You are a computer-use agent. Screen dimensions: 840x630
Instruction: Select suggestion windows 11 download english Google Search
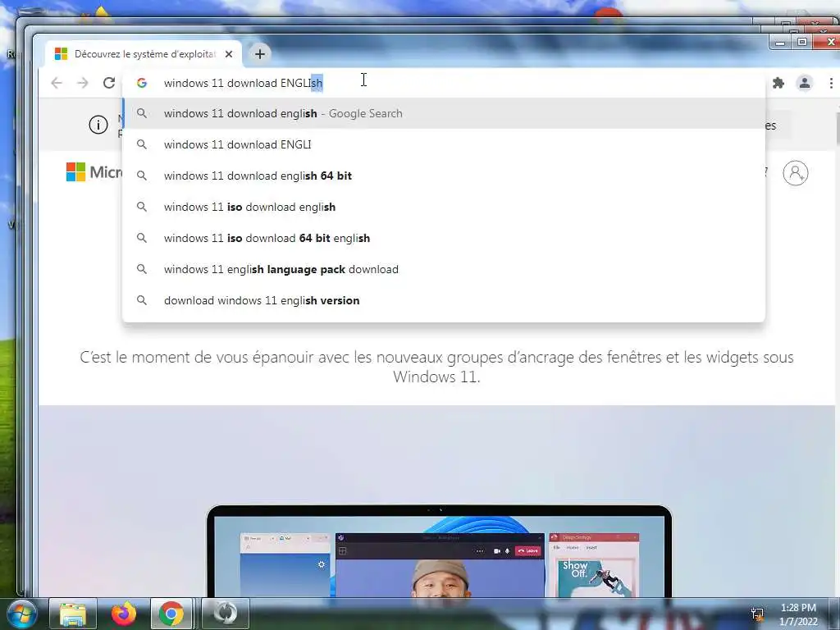click(444, 113)
